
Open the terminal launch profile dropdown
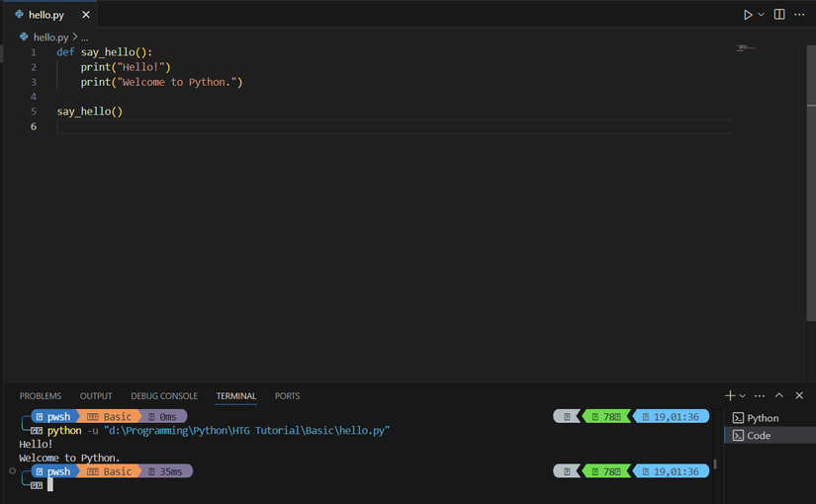743,395
